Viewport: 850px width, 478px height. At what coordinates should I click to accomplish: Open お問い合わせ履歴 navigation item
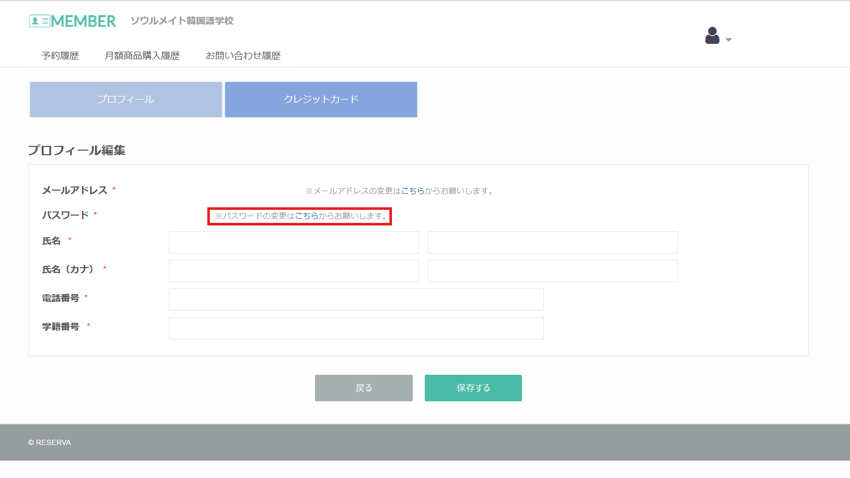(243, 56)
